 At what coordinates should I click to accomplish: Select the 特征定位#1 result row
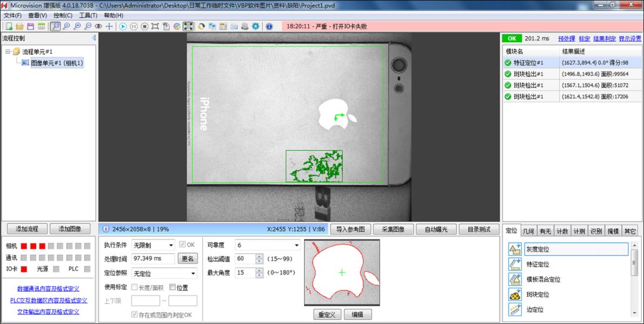point(573,63)
